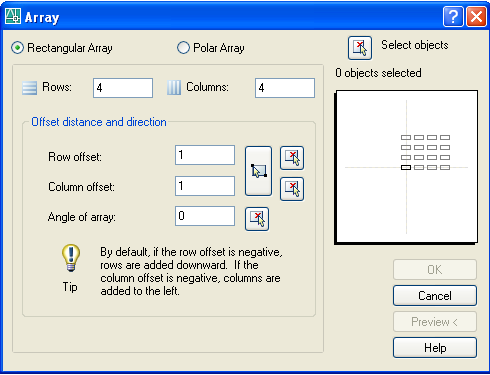The width and height of the screenshot is (490, 375).
Task: Click in the Column offset field
Action: click(x=205, y=186)
